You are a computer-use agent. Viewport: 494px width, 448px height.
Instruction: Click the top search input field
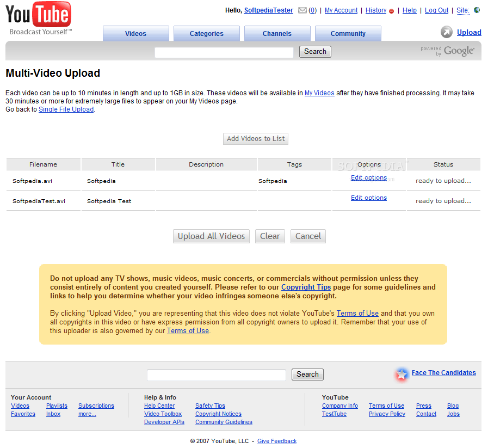pyautogui.click(x=224, y=52)
